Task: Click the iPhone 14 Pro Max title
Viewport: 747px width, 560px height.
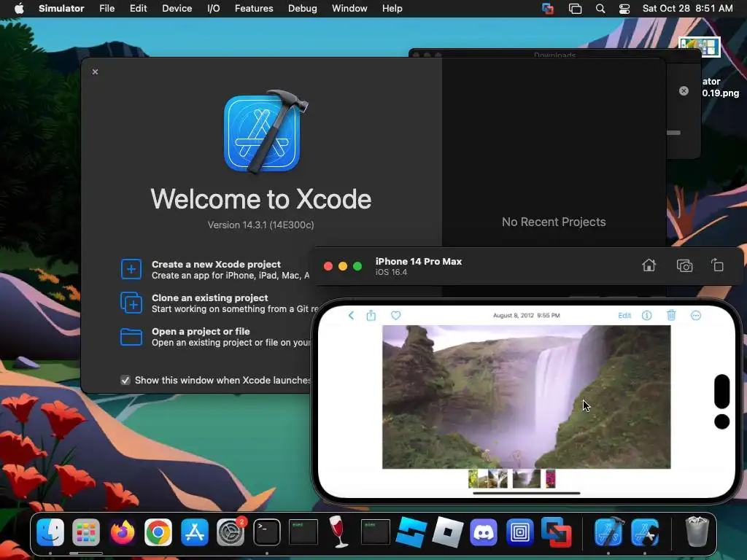Action: tap(418, 262)
